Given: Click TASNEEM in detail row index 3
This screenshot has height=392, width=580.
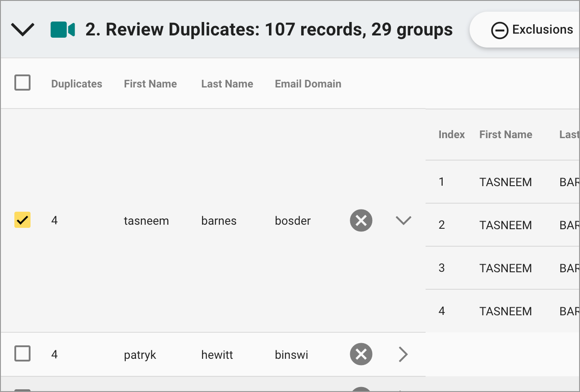Looking at the screenshot, I should click(x=505, y=268).
